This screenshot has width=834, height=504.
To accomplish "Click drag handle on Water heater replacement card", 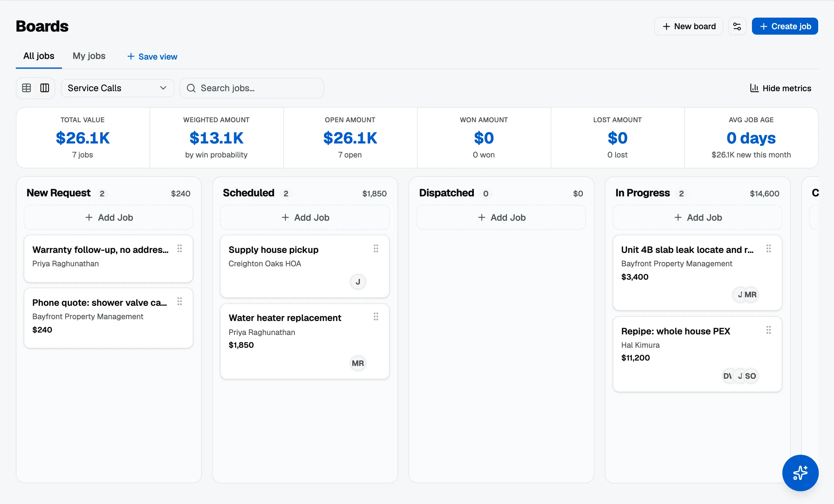I will [x=376, y=317].
